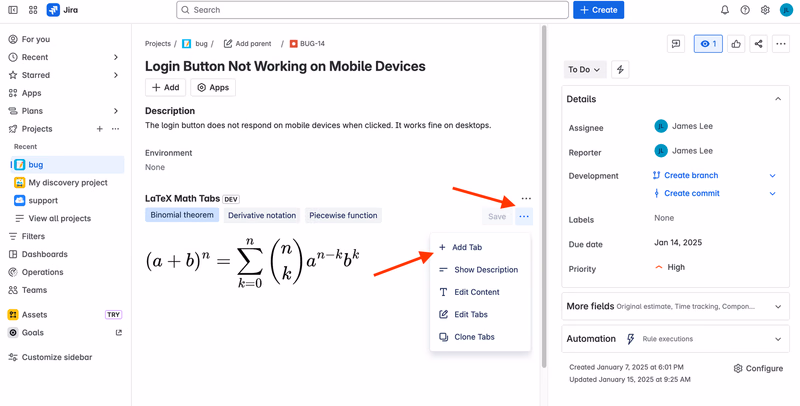Expand the Automation section
The image size is (800, 406).
click(x=676, y=339)
